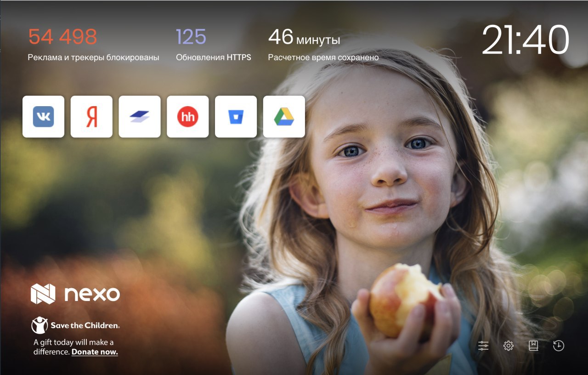Open the VK top site tile
This screenshot has width=588, height=375.
pyautogui.click(x=43, y=117)
